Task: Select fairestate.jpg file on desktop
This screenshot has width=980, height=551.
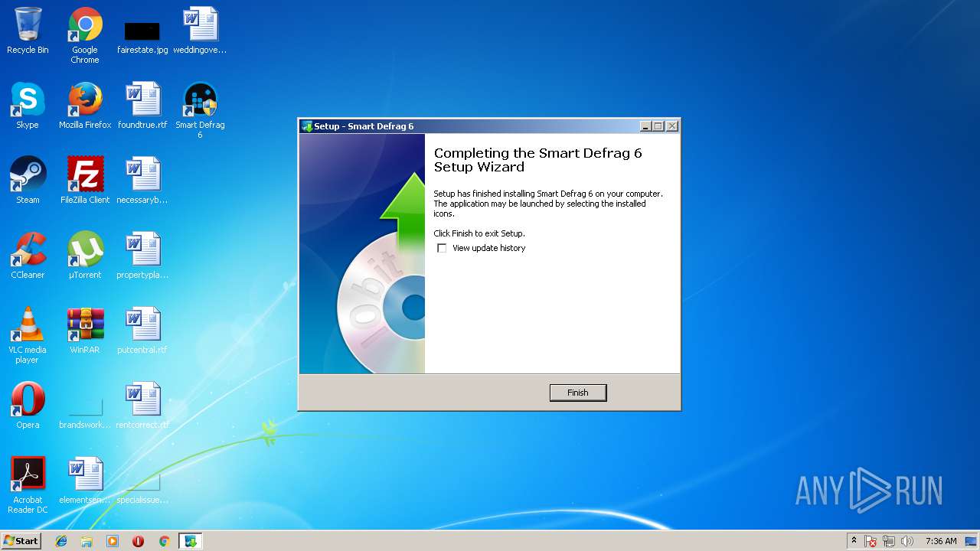Action: click(x=142, y=35)
